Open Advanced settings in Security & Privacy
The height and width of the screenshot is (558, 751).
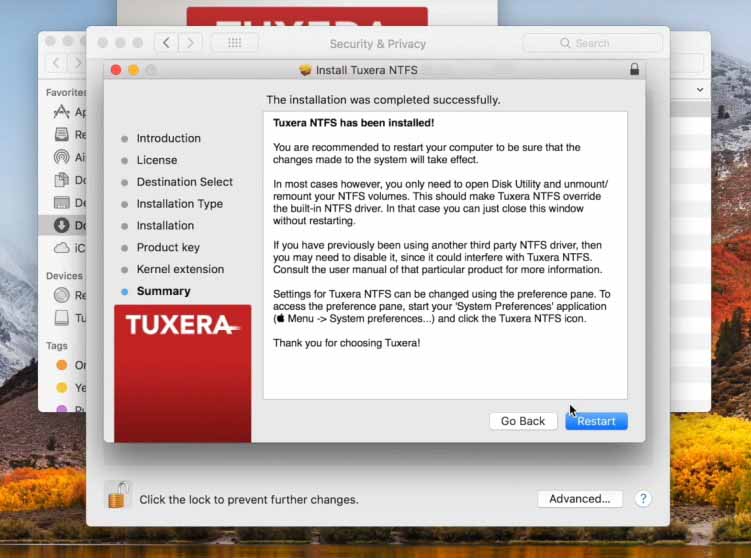coord(580,499)
